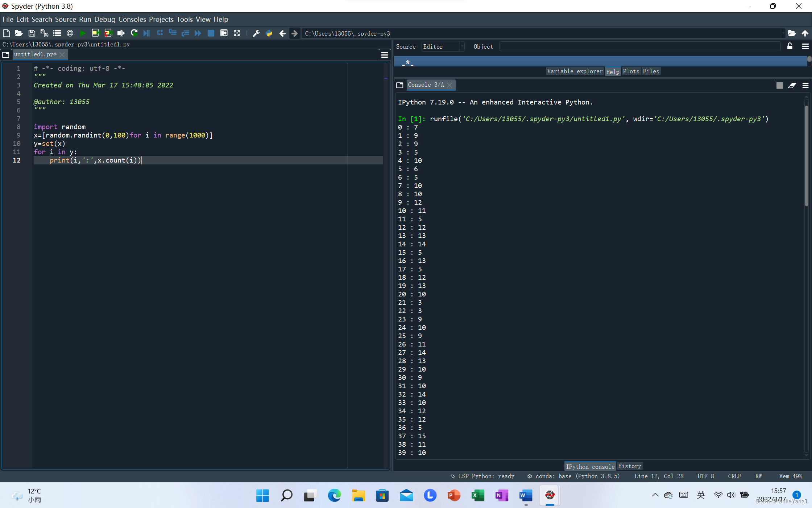Click the Object input field
The width and height of the screenshot is (812, 508).
pyautogui.click(x=640, y=46)
